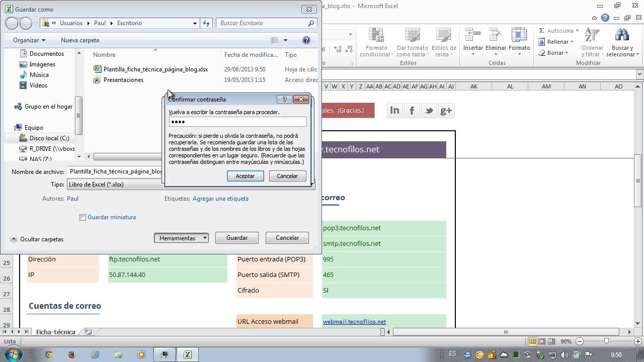The height and width of the screenshot is (362, 644).
Task: Click the Nombre column header
Action: click(x=104, y=55)
